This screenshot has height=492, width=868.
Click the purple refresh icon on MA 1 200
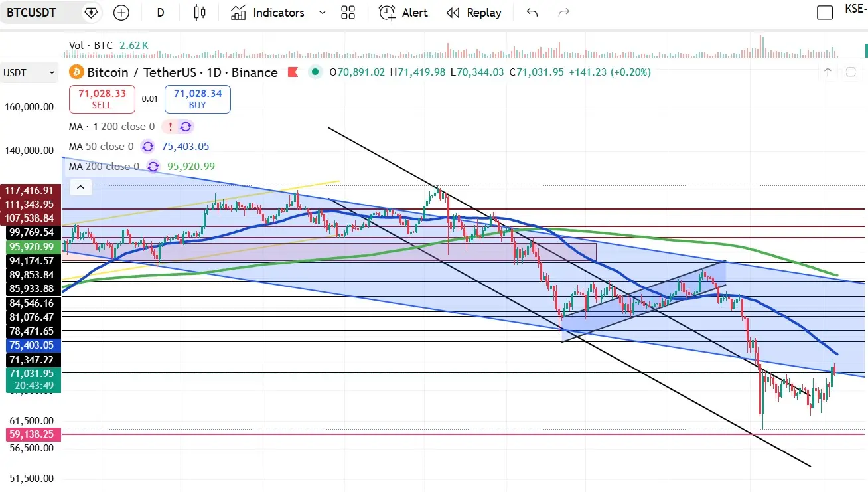pos(186,127)
